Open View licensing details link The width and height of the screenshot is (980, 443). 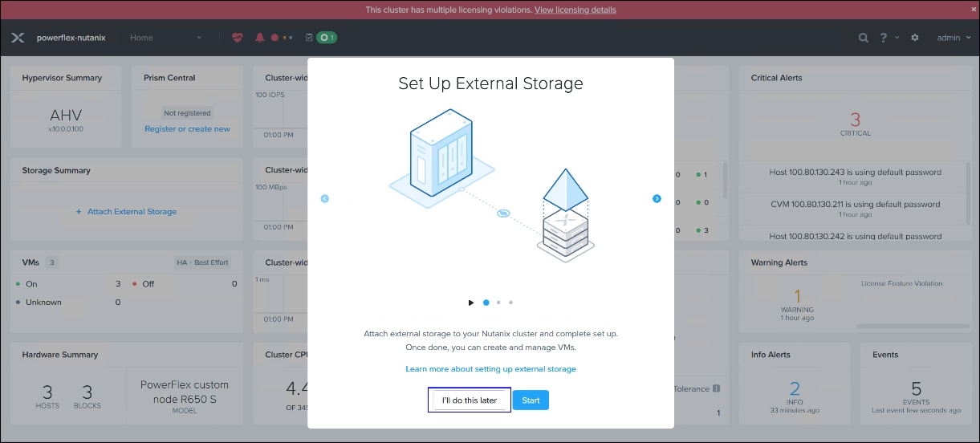click(575, 10)
